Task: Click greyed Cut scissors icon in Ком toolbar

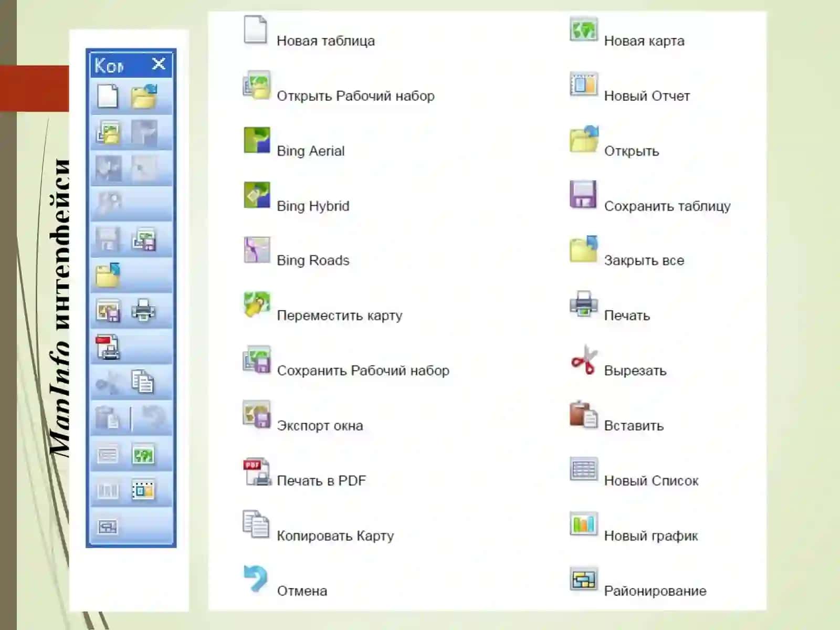Action: click(108, 382)
